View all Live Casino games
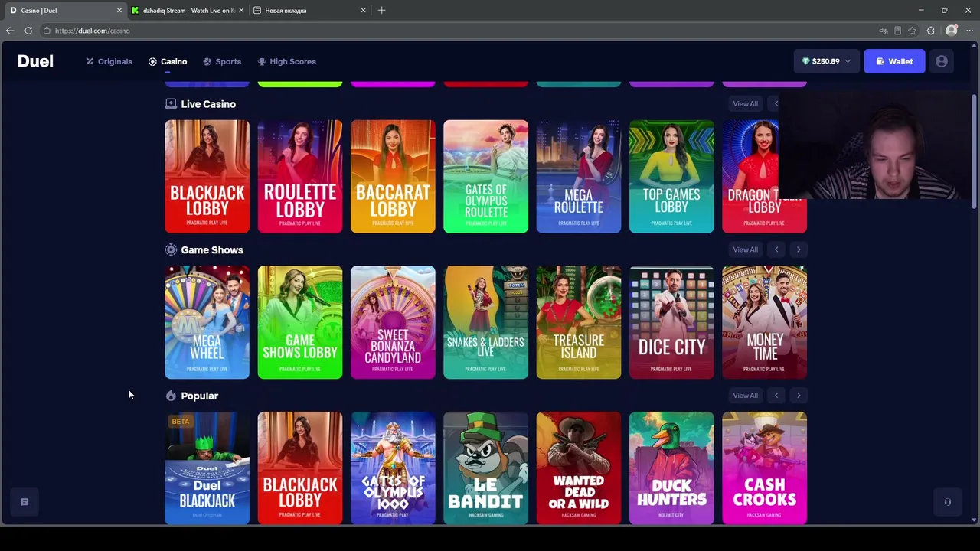Viewport: 980px width, 551px height. point(745,104)
